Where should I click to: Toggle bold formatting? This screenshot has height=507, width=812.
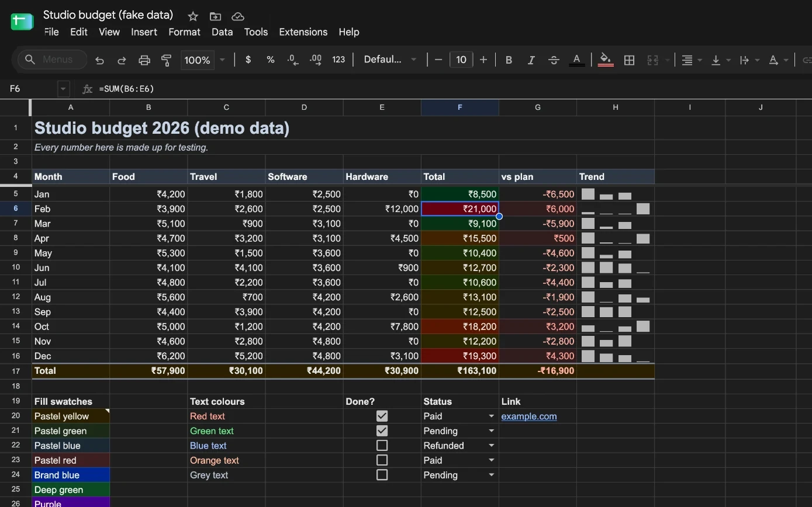click(509, 60)
